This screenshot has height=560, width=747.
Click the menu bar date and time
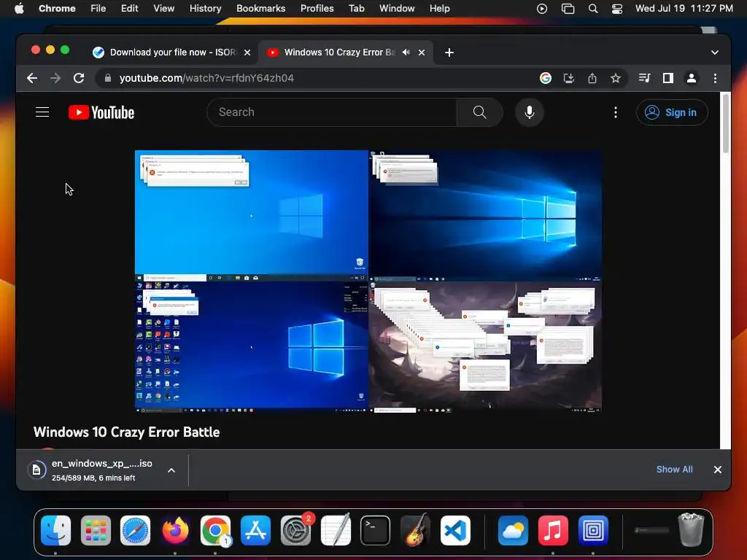pos(684,9)
